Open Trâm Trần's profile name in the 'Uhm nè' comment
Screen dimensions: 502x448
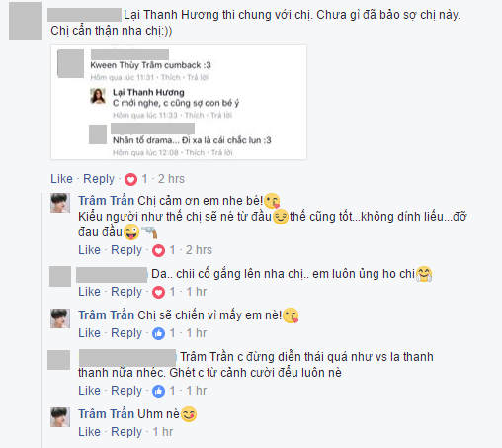click(x=106, y=414)
